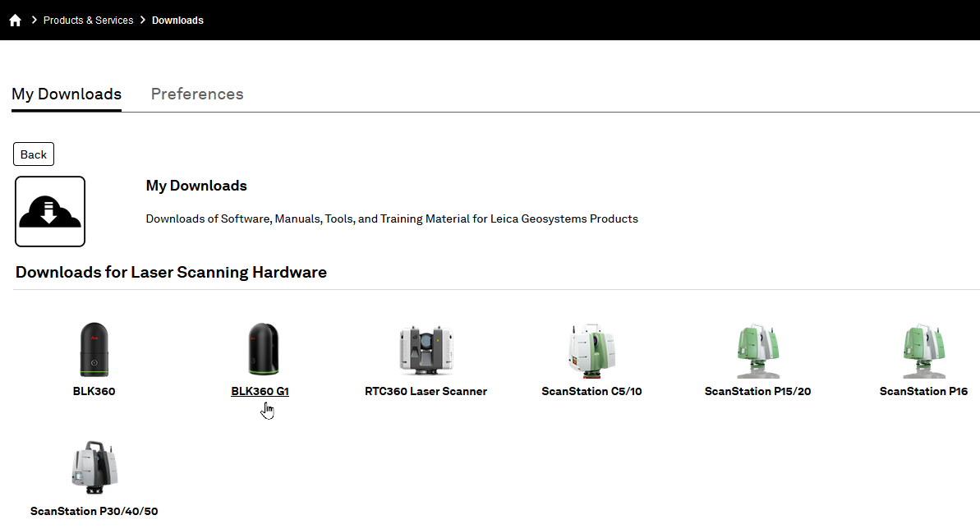The height and width of the screenshot is (529, 980).
Task: Open the RTC360 Laser Scanner link
Action: (x=426, y=392)
